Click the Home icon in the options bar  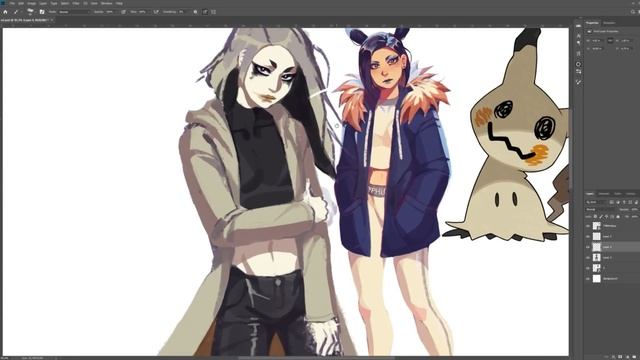[x=5, y=12]
